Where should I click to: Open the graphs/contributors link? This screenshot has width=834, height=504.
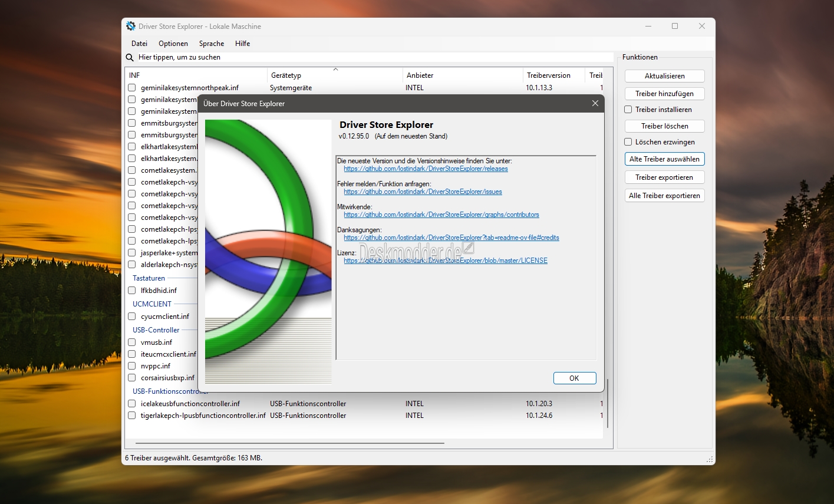tap(441, 215)
